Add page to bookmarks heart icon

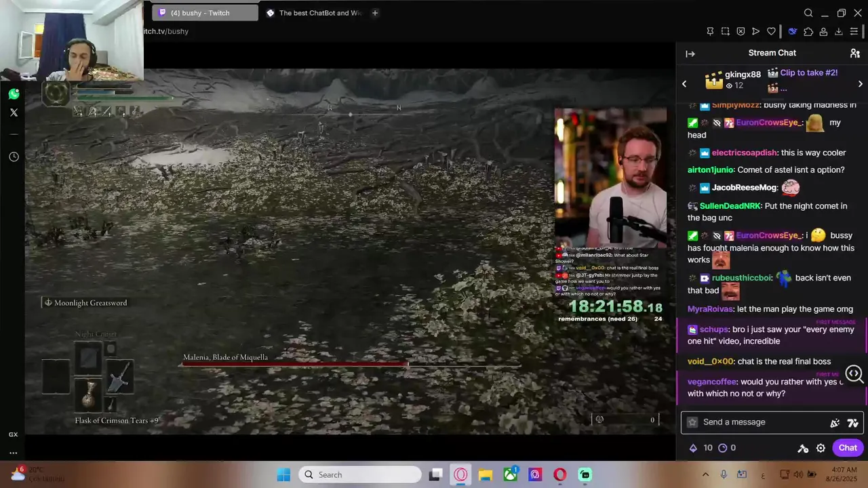[x=771, y=31]
